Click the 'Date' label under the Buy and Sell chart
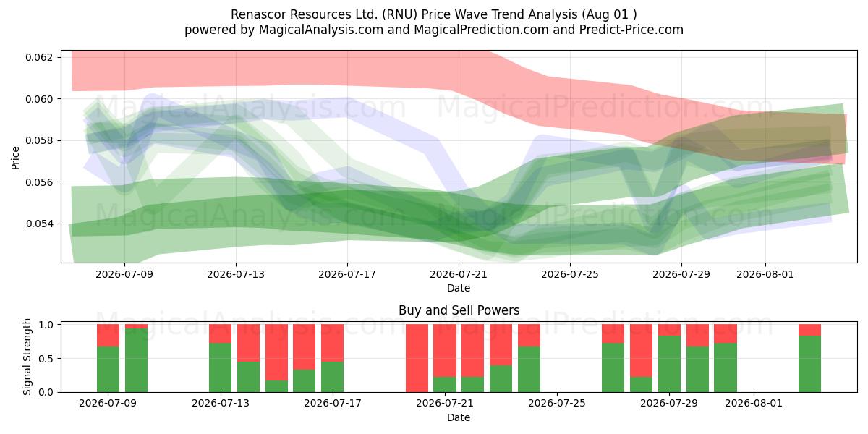The image size is (868, 434). pyautogui.click(x=459, y=417)
